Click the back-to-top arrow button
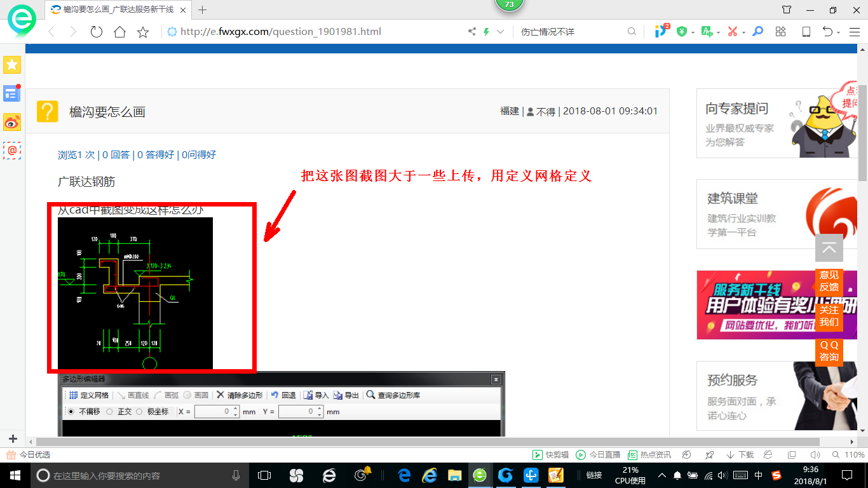This screenshot has height=488, width=868. click(829, 248)
